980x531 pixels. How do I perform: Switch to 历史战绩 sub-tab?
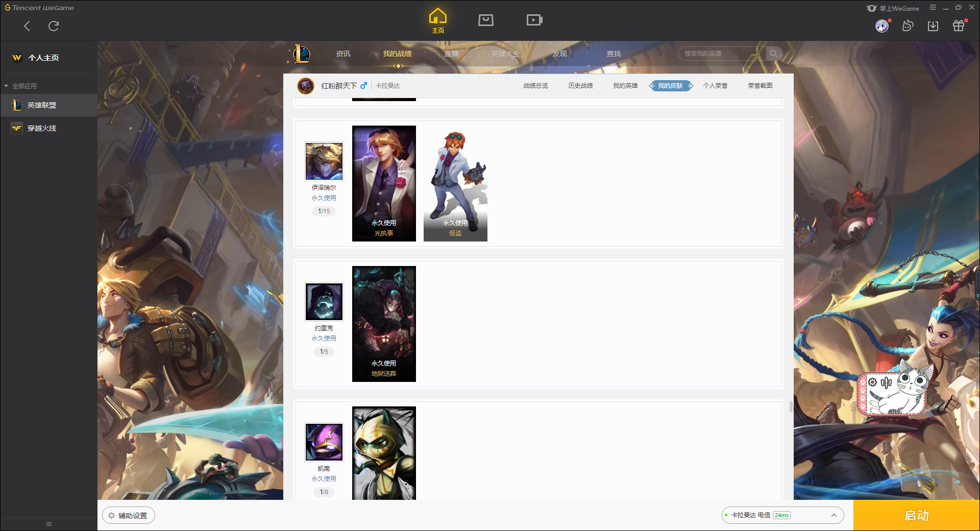(x=580, y=86)
